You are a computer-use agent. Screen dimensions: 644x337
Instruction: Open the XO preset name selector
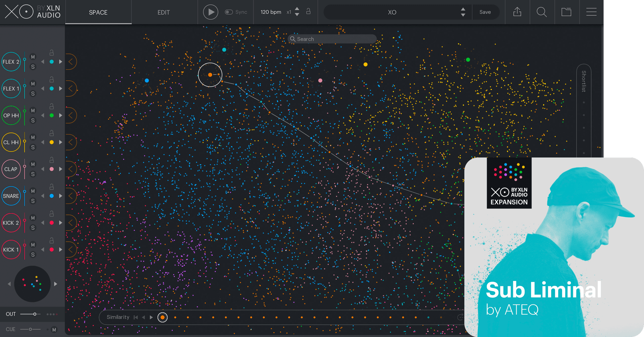click(392, 12)
